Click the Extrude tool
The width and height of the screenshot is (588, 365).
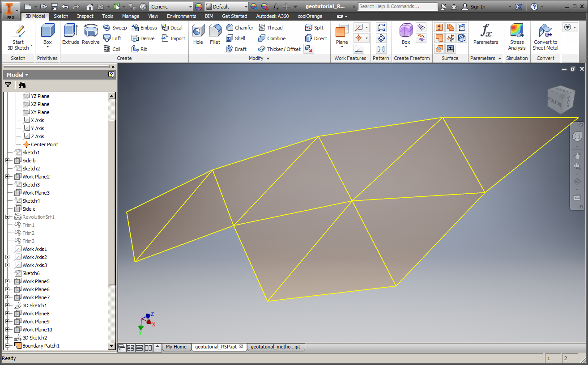70,34
